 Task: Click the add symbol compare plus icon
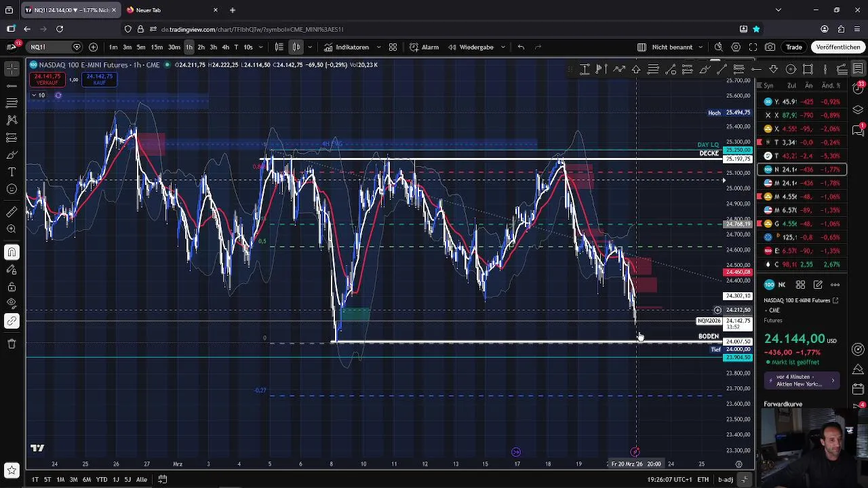93,47
